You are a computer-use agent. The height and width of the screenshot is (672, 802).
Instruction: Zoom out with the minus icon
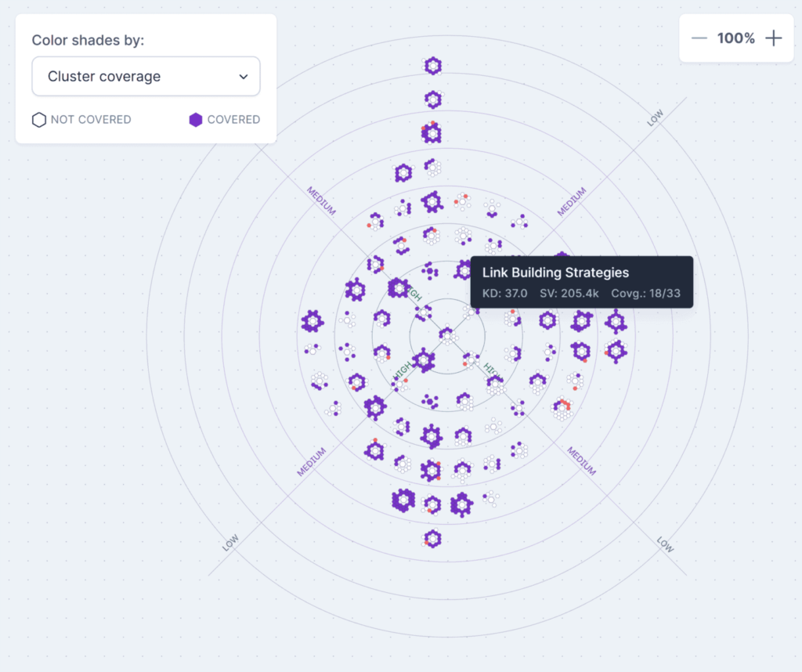[699, 38]
